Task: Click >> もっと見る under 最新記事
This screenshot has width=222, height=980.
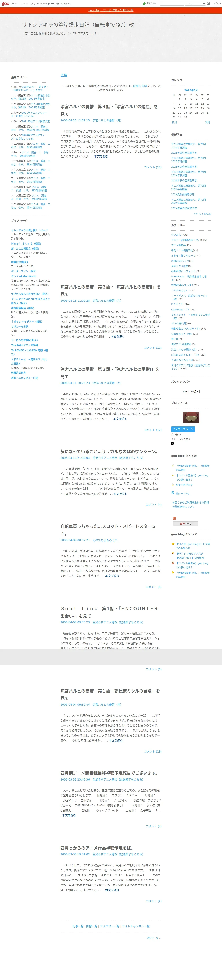Action: point(202,214)
